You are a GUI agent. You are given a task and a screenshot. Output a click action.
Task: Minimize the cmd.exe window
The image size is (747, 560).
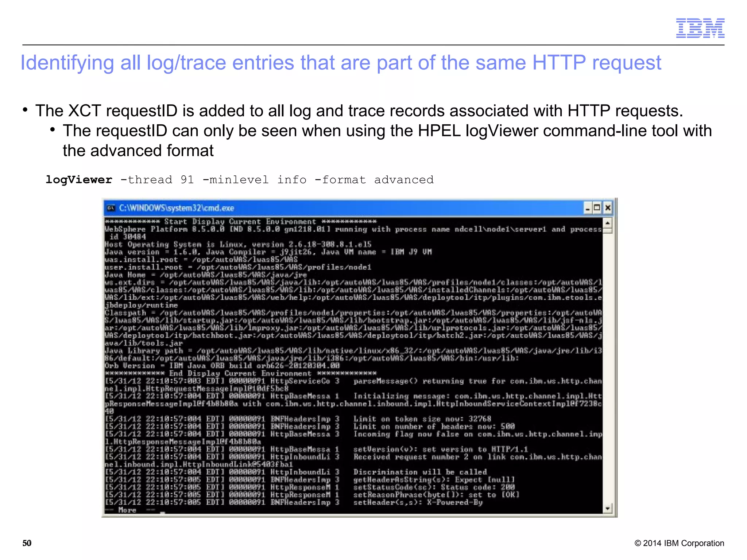coord(588,208)
